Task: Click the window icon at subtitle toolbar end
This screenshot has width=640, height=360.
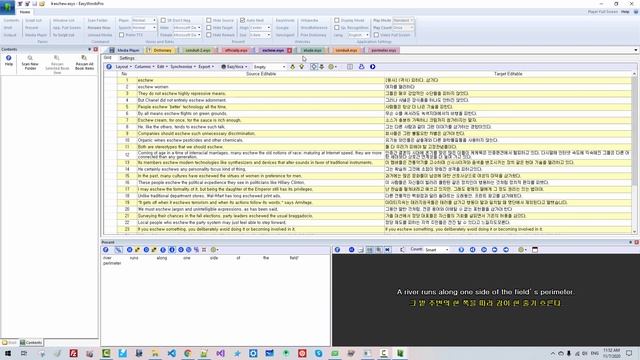Action: [535, 249]
